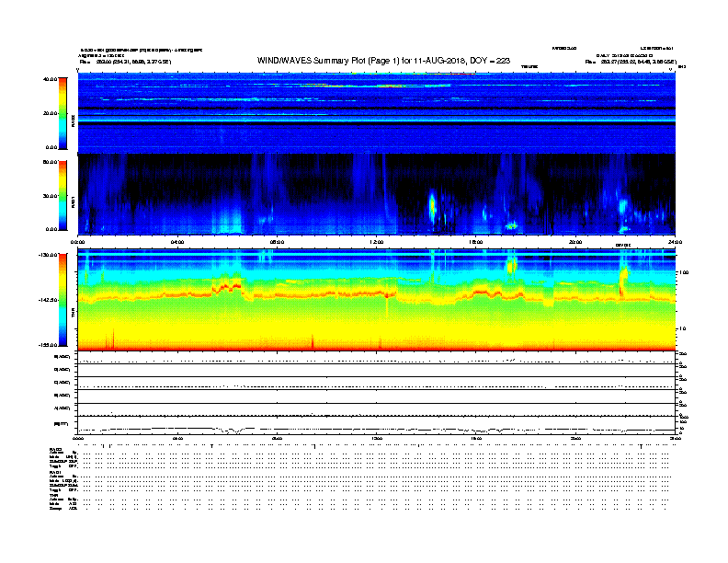
Task: Click the top ADC line plot strip
Action: [x=377, y=358]
